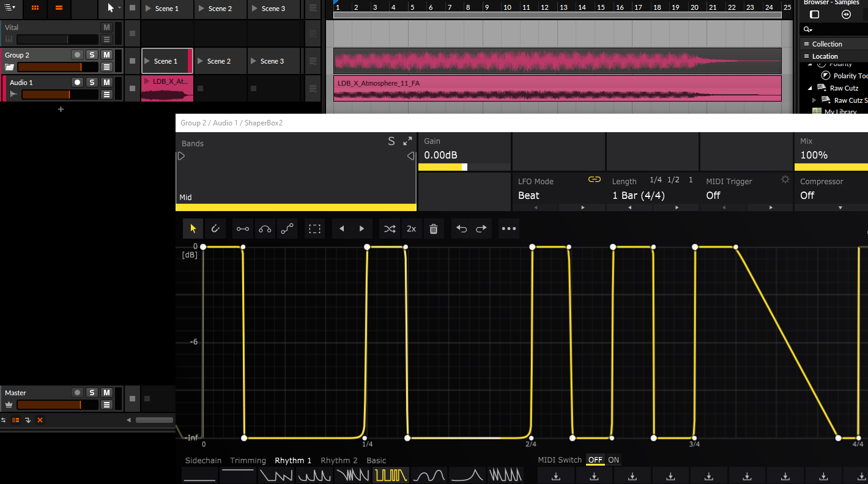
Task: Open the three-dots more options menu
Action: tap(509, 229)
